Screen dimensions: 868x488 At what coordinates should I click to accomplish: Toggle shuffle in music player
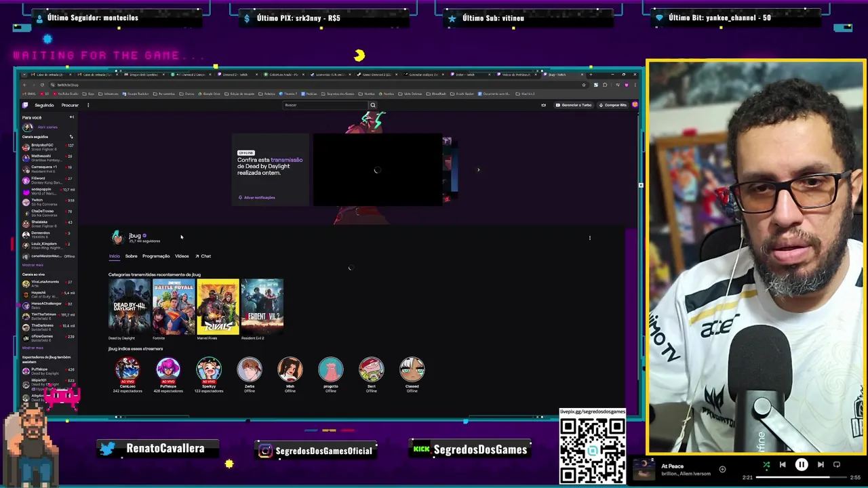tap(766, 465)
